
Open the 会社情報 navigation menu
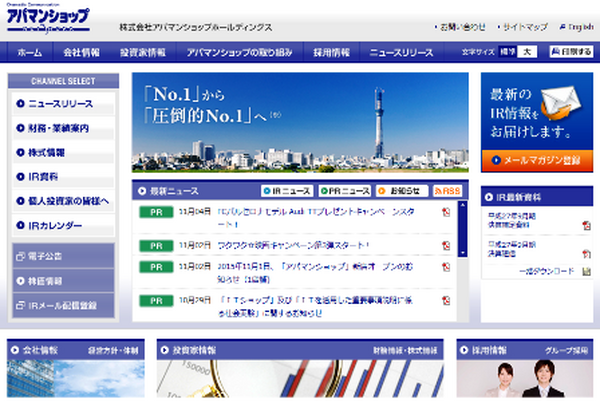[82, 52]
